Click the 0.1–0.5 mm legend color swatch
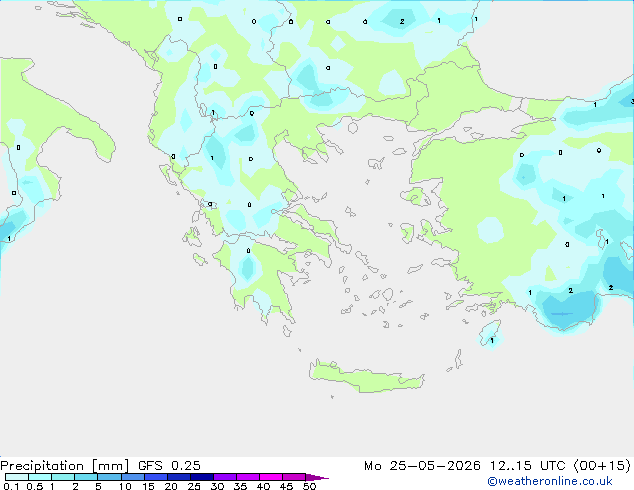634x490 pixels. pos(17,477)
